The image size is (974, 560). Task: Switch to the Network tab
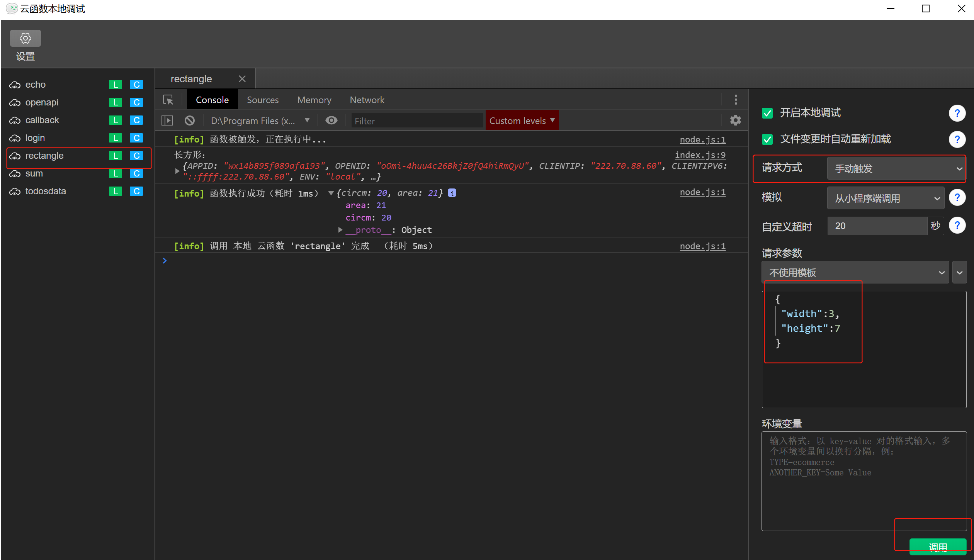pos(367,100)
